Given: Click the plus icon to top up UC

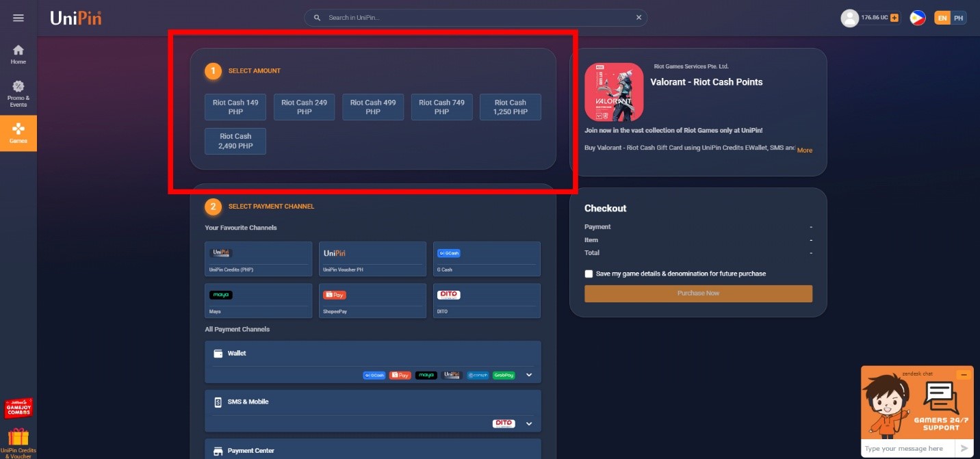Looking at the screenshot, I should [894, 18].
